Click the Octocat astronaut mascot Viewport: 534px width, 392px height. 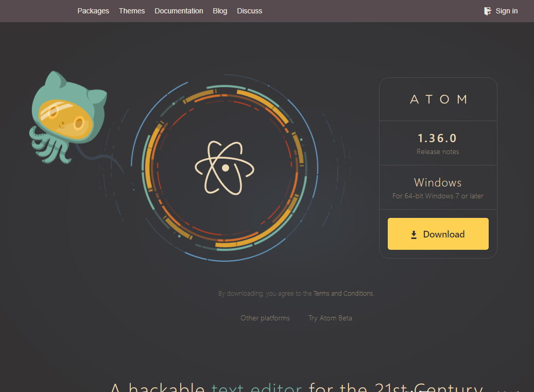[x=68, y=117]
